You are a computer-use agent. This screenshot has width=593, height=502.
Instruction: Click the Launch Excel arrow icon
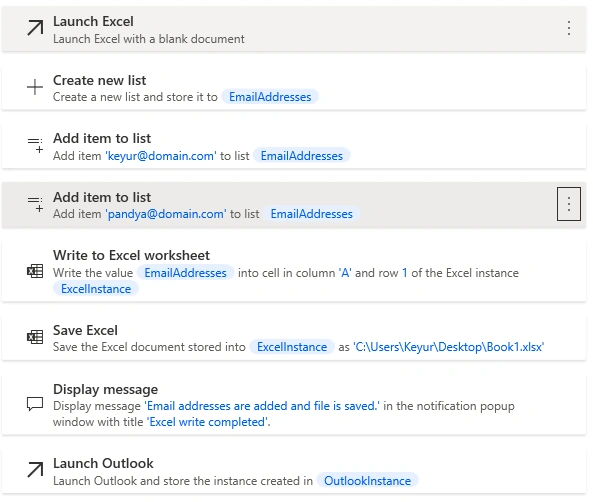(x=35, y=28)
